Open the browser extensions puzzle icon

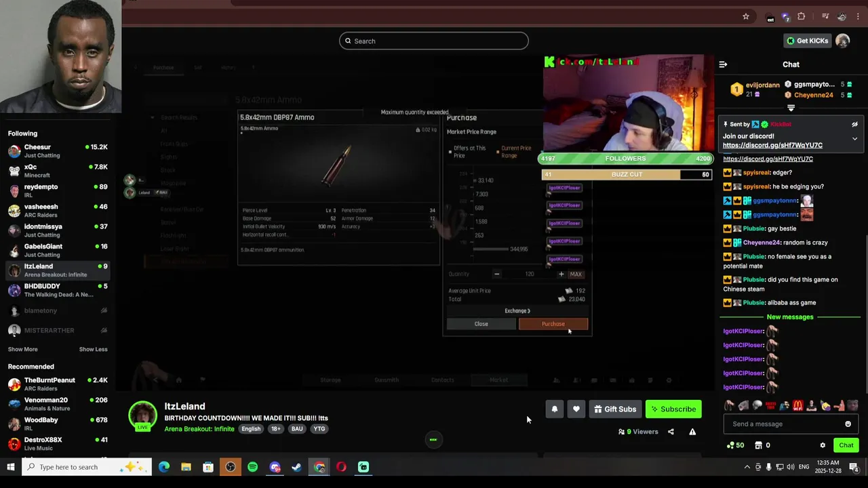point(802,16)
